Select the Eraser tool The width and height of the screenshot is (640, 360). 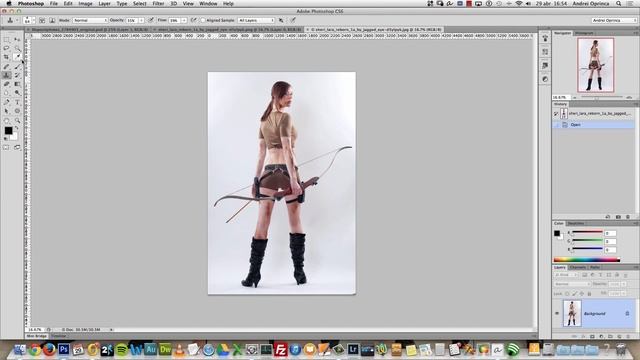coord(7,84)
